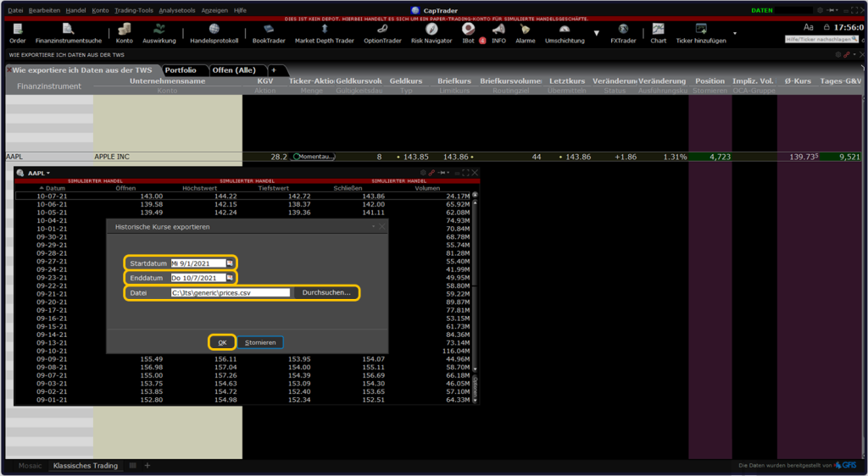Click chain link icon in AAPL window
868x476 pixels.
click(x=431, y=173)
